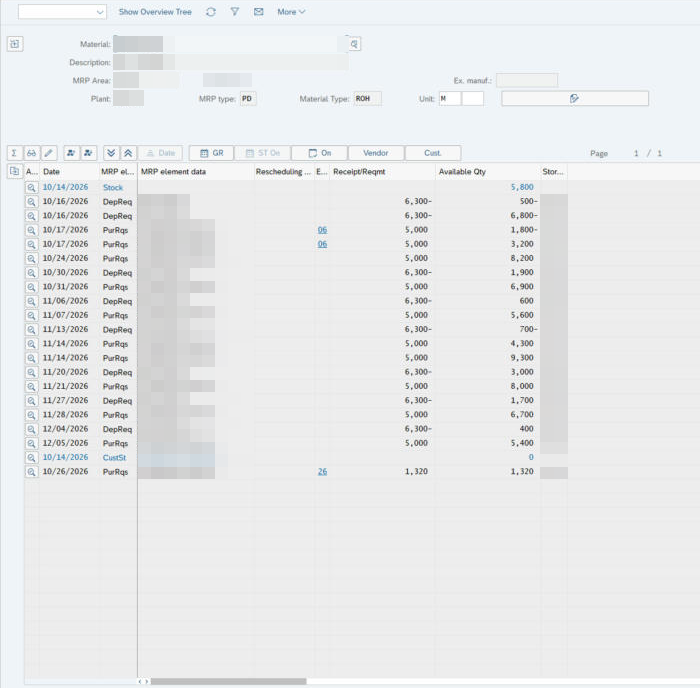This screenshot has width=700, height=688.
Task: Click the Receipt/Reqmt column header
Action: [382, 171]
